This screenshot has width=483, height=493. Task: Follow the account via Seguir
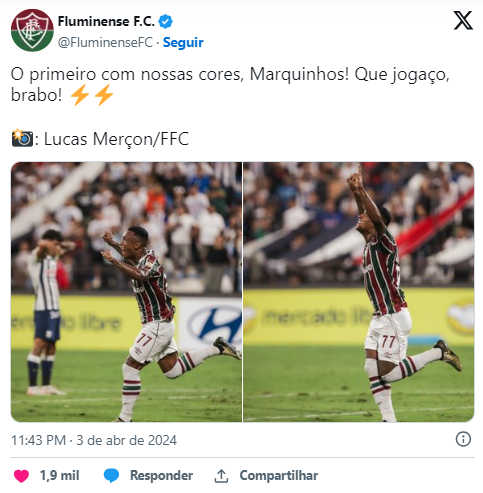(183, 42)
